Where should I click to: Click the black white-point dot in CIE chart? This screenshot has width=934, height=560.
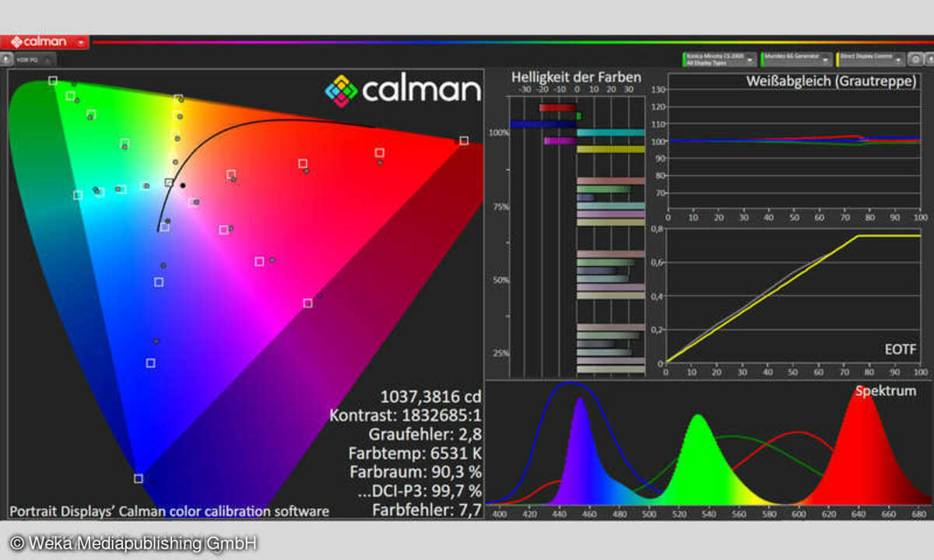[x=183, y=185]
